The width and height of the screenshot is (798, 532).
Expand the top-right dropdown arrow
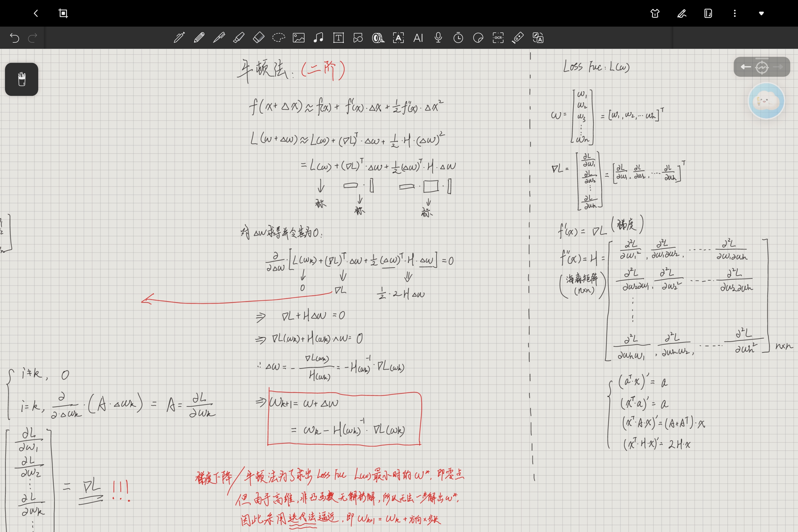coord(761,14)
